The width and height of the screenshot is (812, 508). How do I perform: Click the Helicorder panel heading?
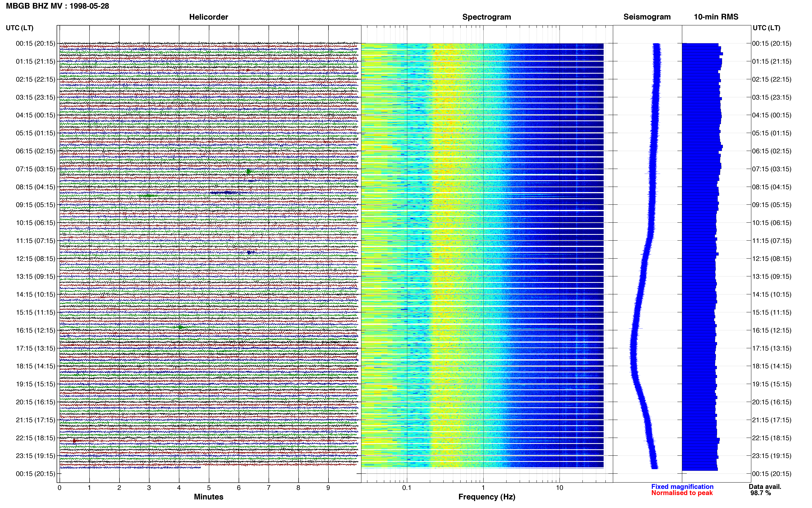[x=209, y=17]
